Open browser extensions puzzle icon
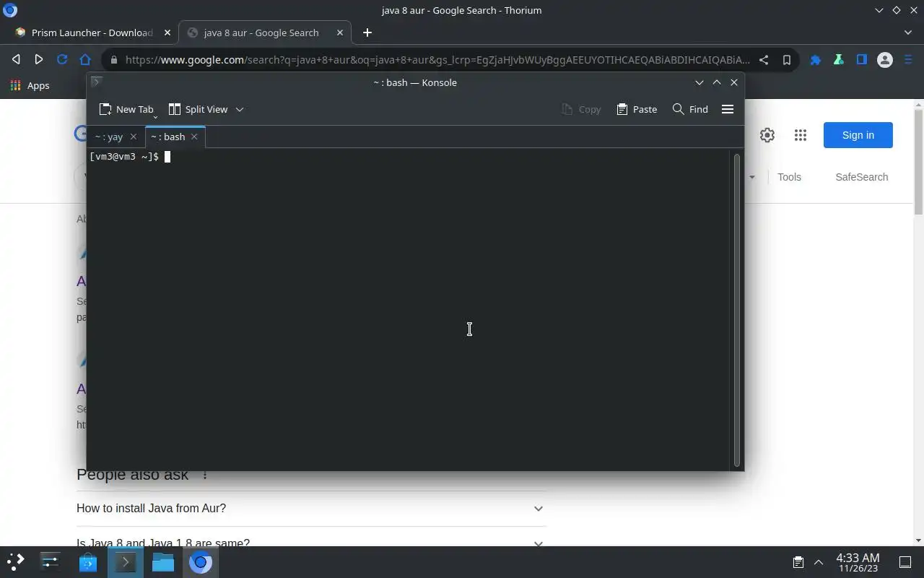Image resolution: width=924 pixels, height=578 pixels. pyautogui.click(x=816, y=60)
